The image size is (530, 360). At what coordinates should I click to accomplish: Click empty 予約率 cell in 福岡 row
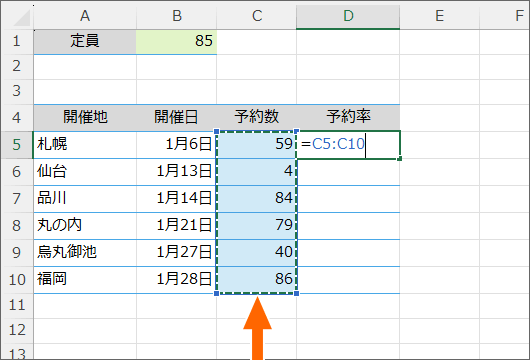[x=348, y=280]
